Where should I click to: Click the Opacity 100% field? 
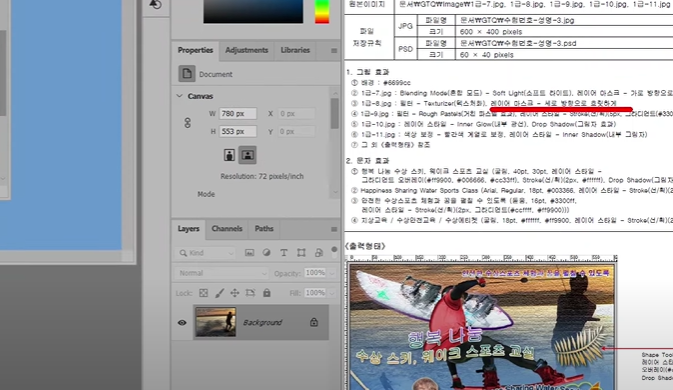[x=315, y=273]
